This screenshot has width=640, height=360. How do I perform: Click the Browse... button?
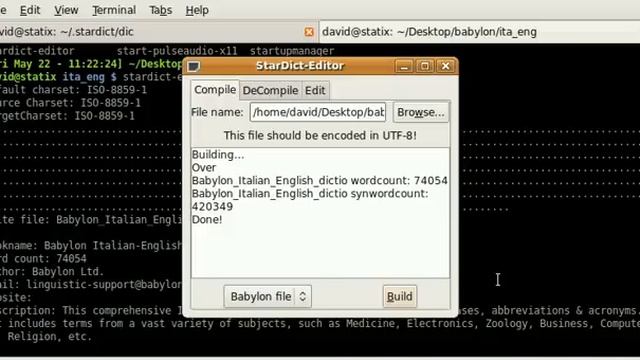pos(421,112)
